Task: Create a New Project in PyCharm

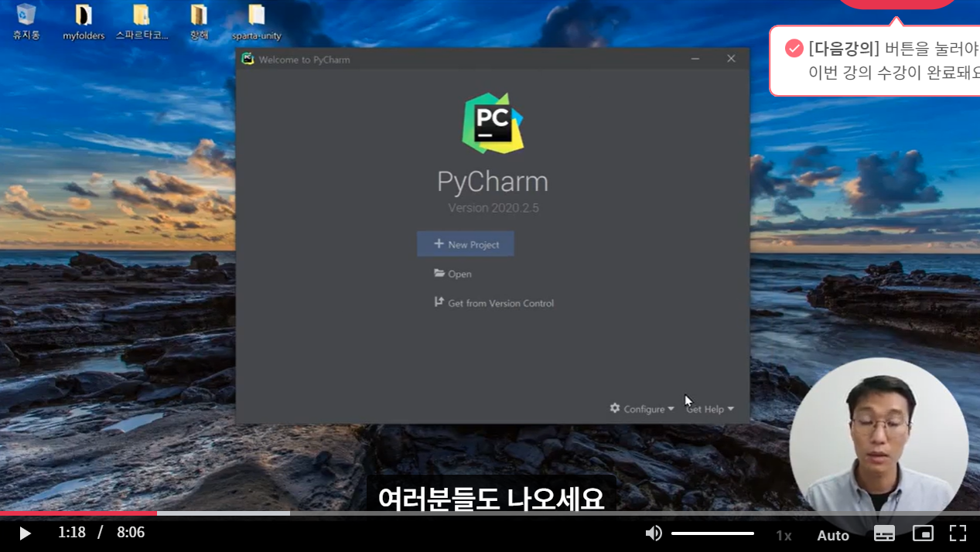Action: pyautogui.click(x=466, y=244)
